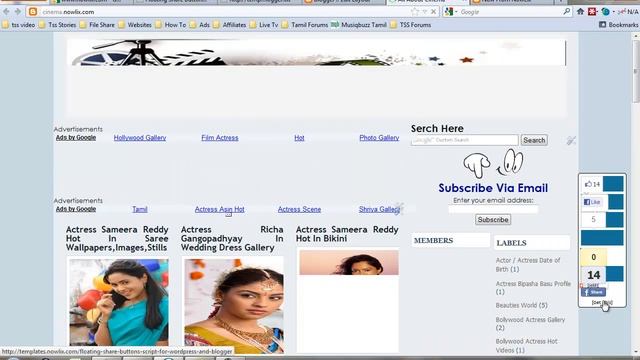The height and width of the screenshot is (360, 640).
Task: Open the Bollywood Actress Hot Videos label
Action: point(527,346)
